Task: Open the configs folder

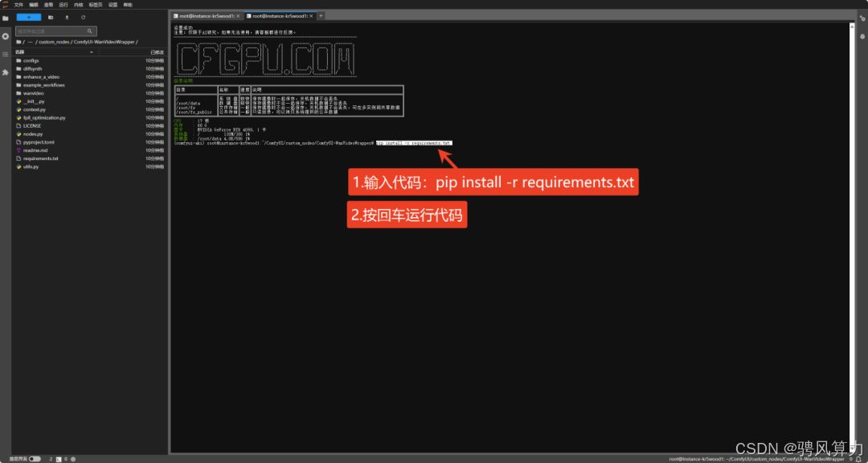Action: point(88,60)
